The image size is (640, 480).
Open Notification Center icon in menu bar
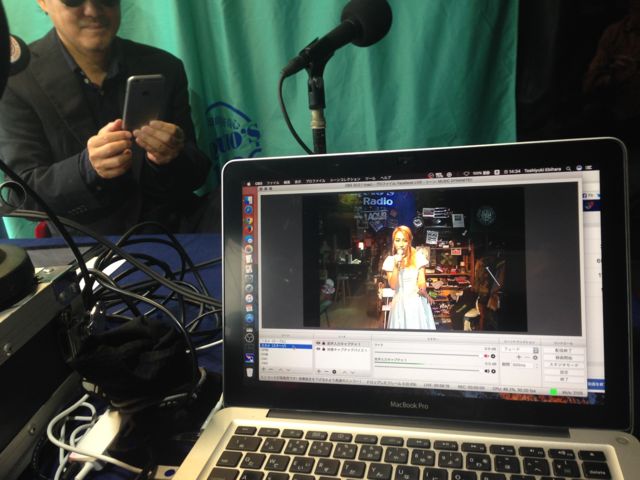point(588,167)
